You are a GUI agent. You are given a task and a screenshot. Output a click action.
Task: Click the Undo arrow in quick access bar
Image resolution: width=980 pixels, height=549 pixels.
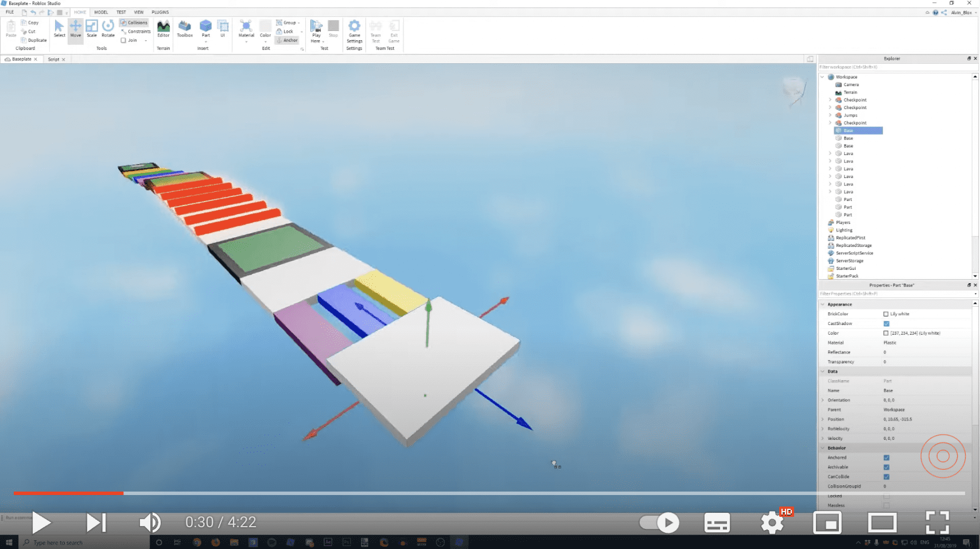click(x=33, y=12)
